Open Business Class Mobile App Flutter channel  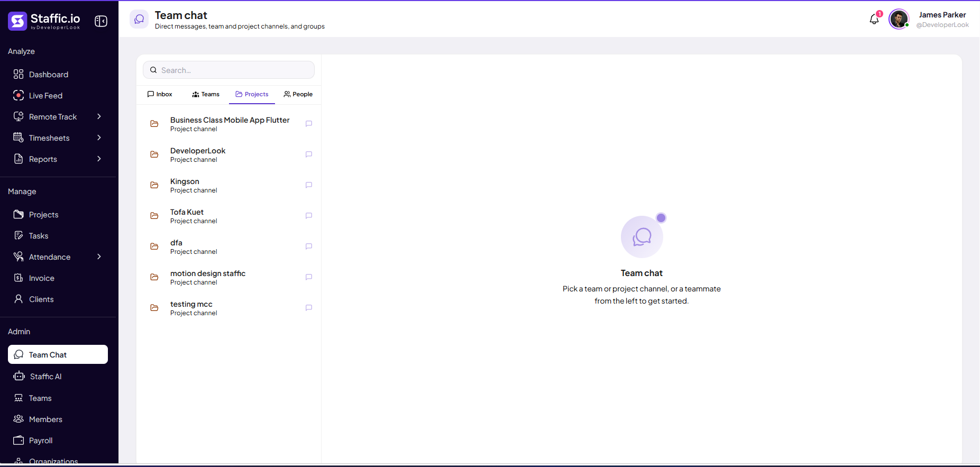click(x=229, y=124)
